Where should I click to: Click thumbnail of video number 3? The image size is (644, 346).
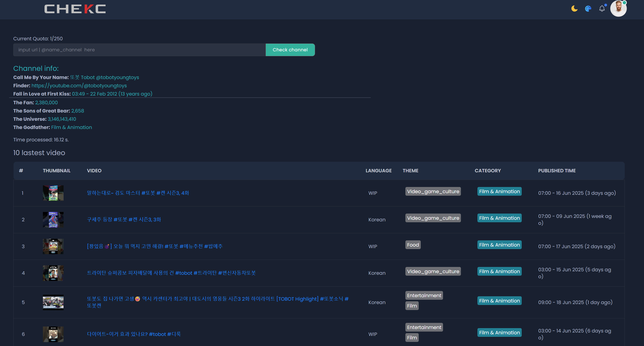pyautogui.click(x=53, y=246)
